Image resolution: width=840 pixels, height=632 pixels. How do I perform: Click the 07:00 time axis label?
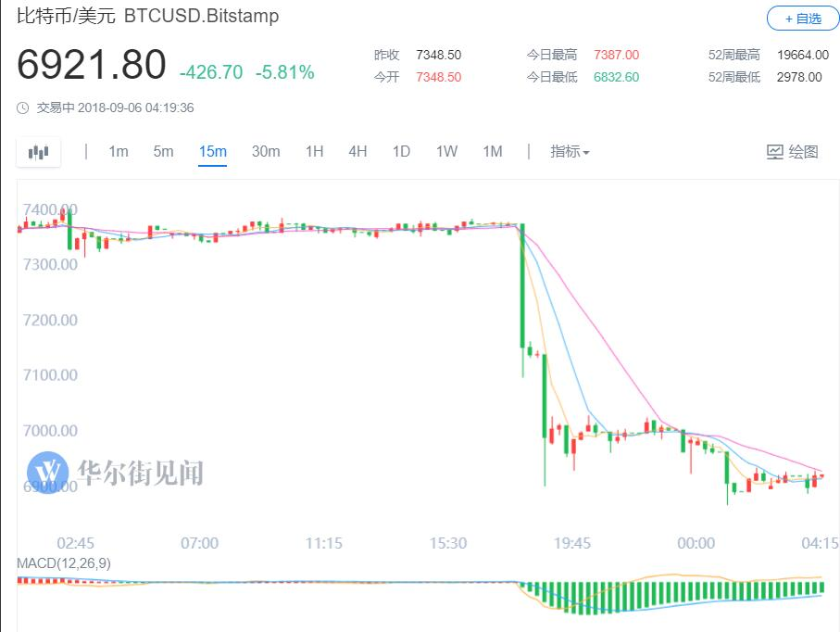(199, 544)
